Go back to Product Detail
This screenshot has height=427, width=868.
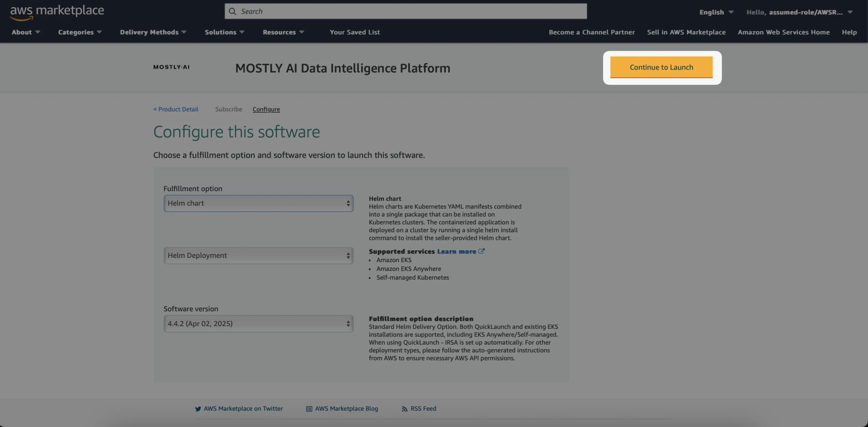[x=176, y=109]
